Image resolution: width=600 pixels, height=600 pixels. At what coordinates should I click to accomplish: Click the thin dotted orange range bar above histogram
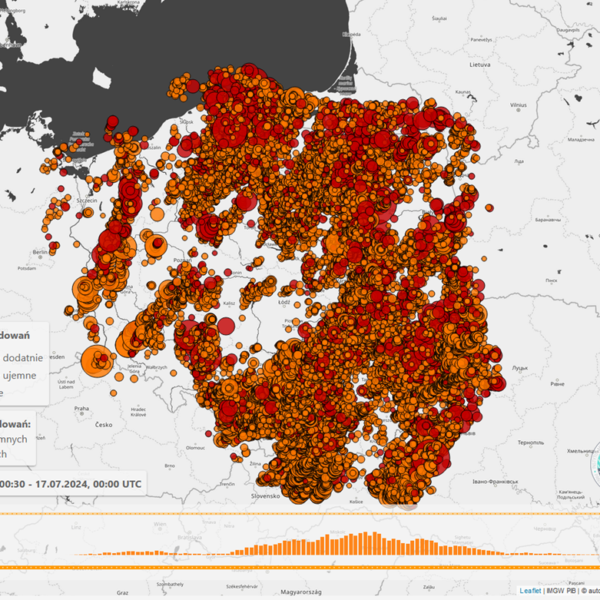[300, 514]
